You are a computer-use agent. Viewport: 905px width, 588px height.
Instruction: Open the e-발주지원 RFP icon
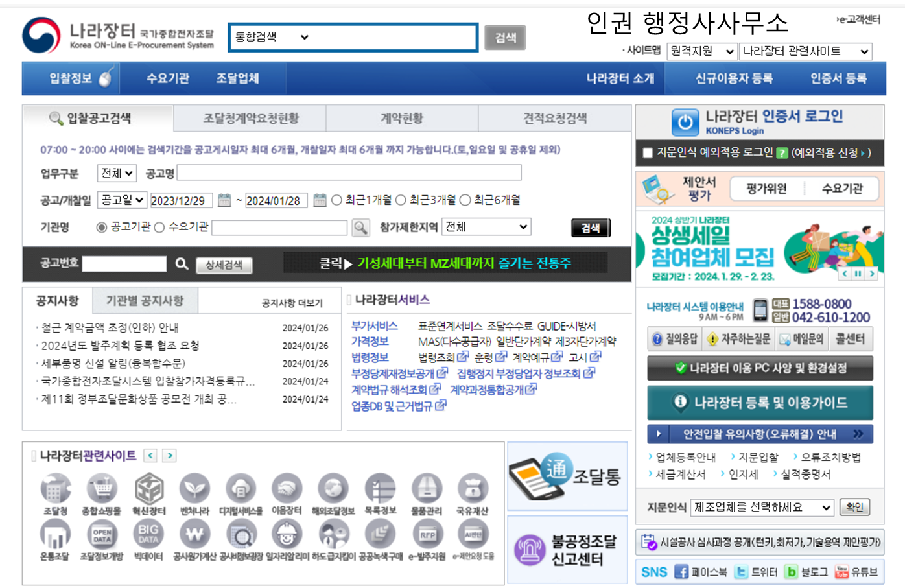[427, 535]
